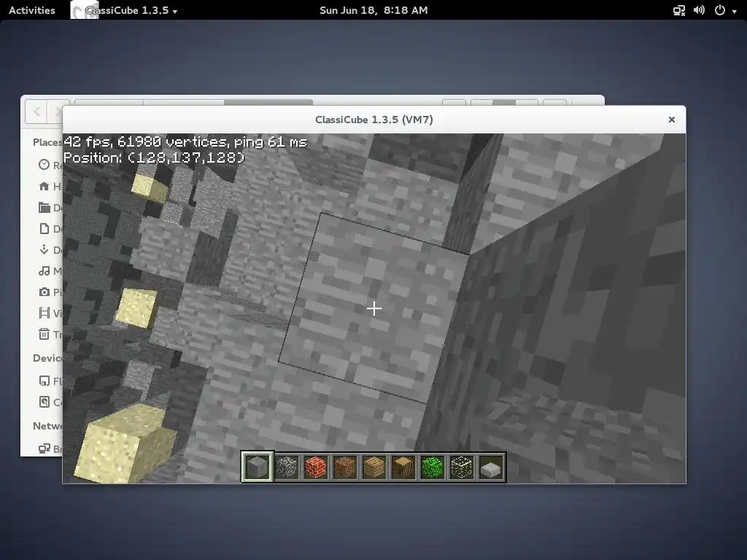Screen dimensions: 747x560
Task: Select the red brick block in hotbar
Action: pyautogui.click(x=315, y=467)
